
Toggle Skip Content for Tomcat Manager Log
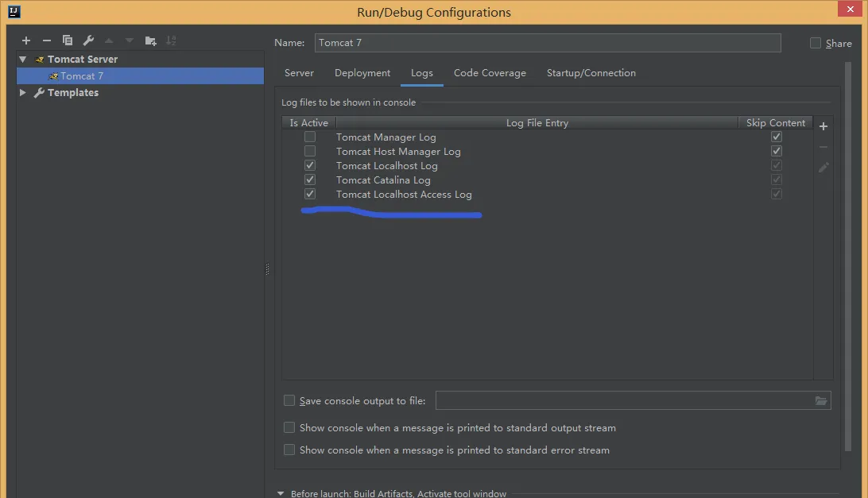777,137
